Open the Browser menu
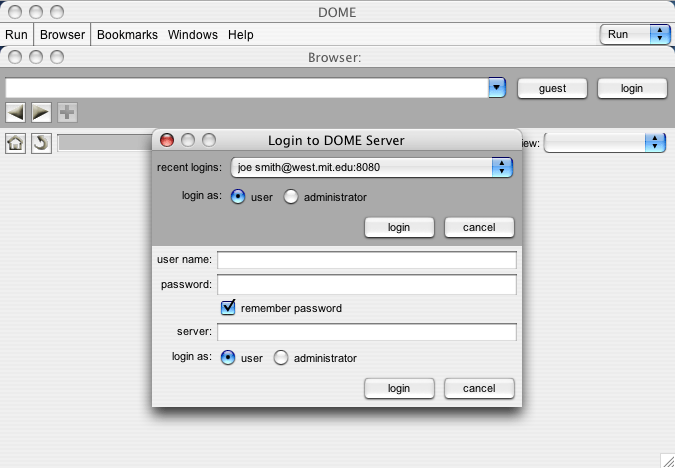 pos(62,34)
